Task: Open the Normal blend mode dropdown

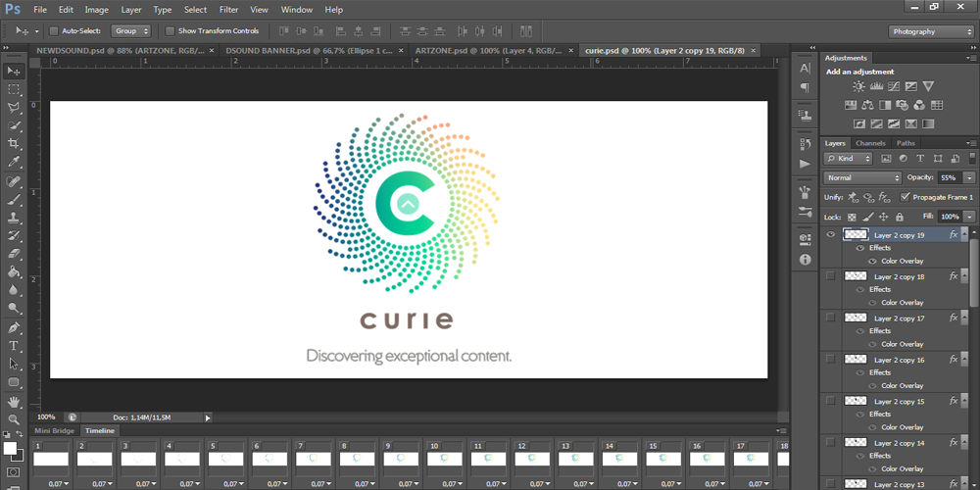Action: click(862, 177)
